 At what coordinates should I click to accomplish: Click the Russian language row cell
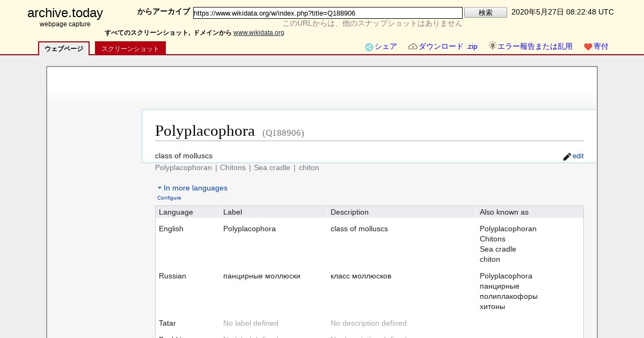point(172,276)
